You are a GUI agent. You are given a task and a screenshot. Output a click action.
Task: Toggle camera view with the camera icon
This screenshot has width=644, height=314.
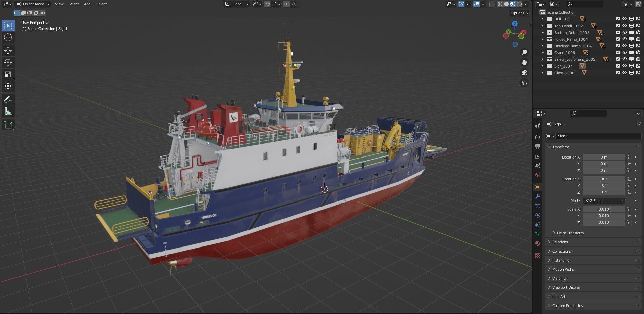click(x=524, y=73)
